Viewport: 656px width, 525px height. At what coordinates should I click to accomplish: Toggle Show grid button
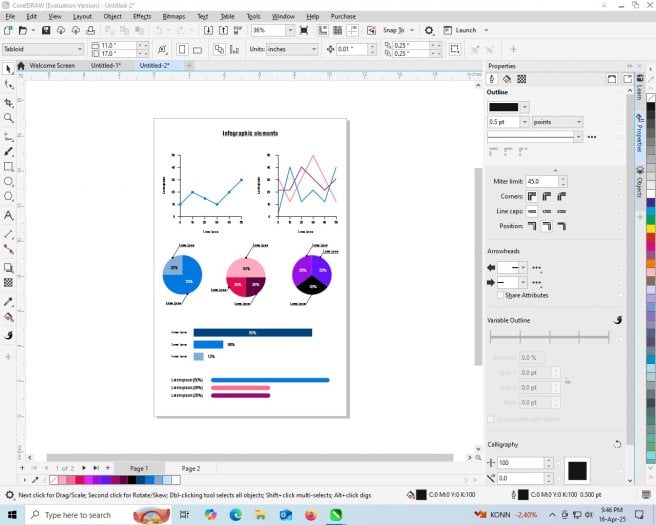338,30
